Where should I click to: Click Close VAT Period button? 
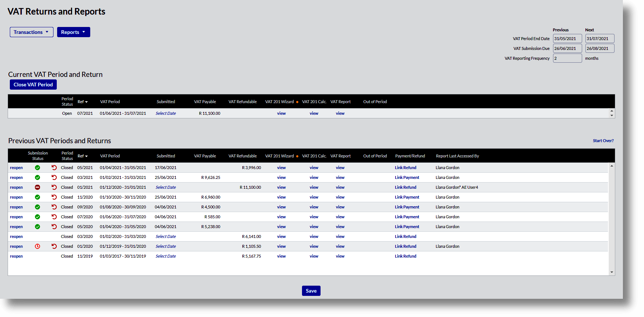click(33, 85)
